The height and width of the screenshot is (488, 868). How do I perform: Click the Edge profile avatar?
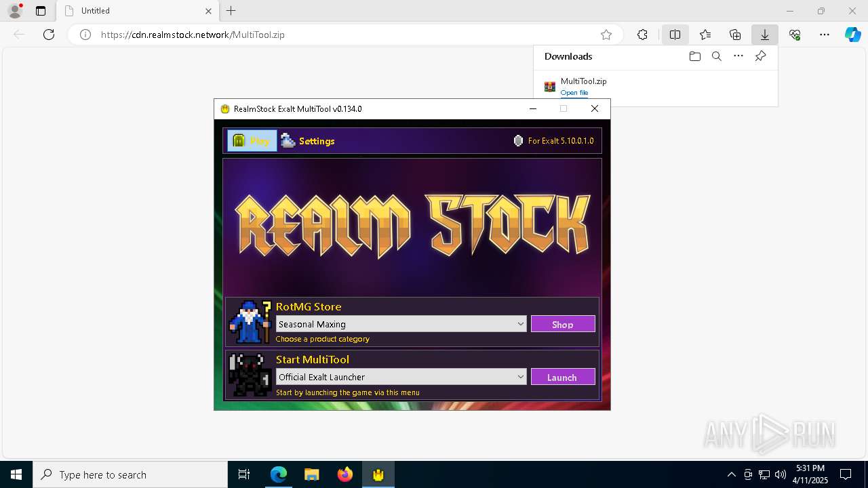tap(15, 10)
